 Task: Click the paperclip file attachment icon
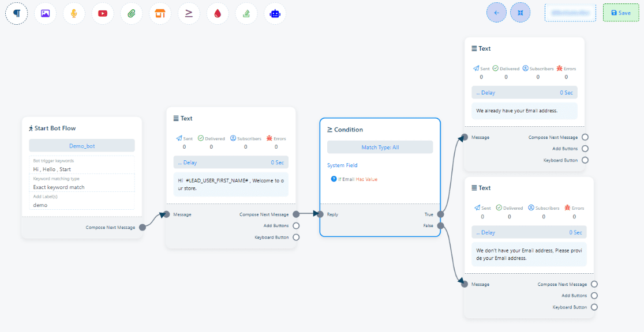pos(132,13)
